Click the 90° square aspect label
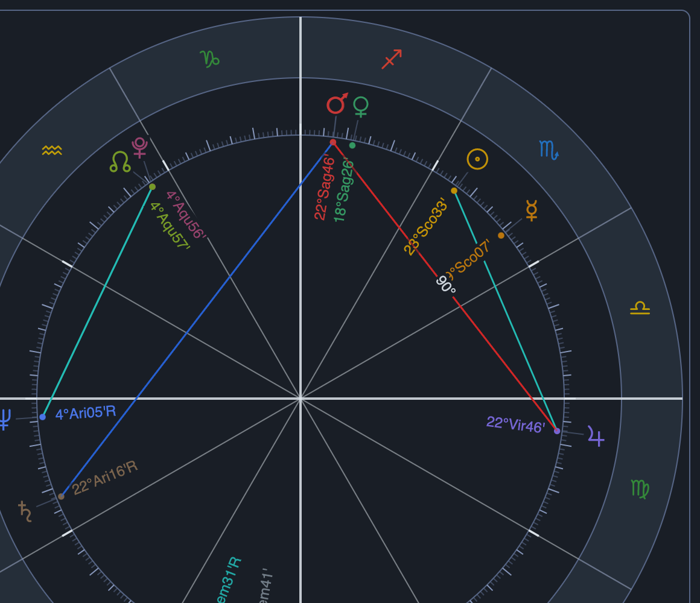This screenshot has width=700, height=603. point(446,285)
